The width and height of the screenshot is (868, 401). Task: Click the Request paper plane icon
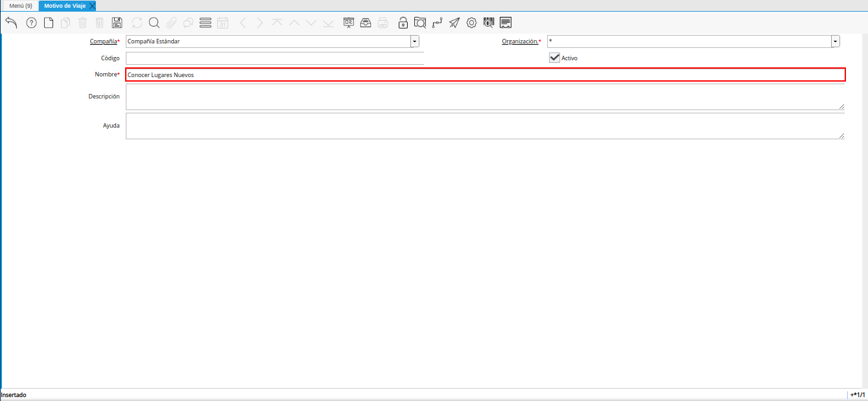tap(454, 23)
